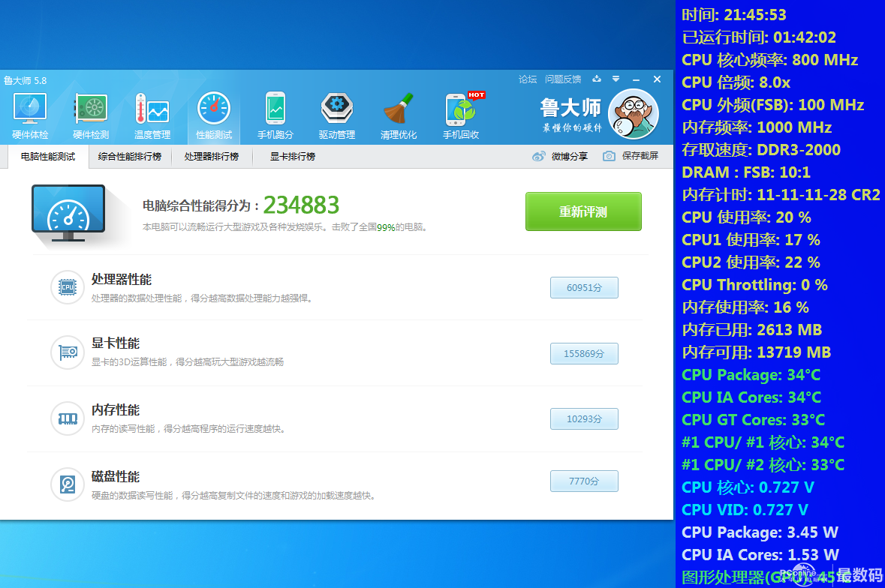Open the 论坛 forum link
The image size is (885, 588).
pos(528,79)
